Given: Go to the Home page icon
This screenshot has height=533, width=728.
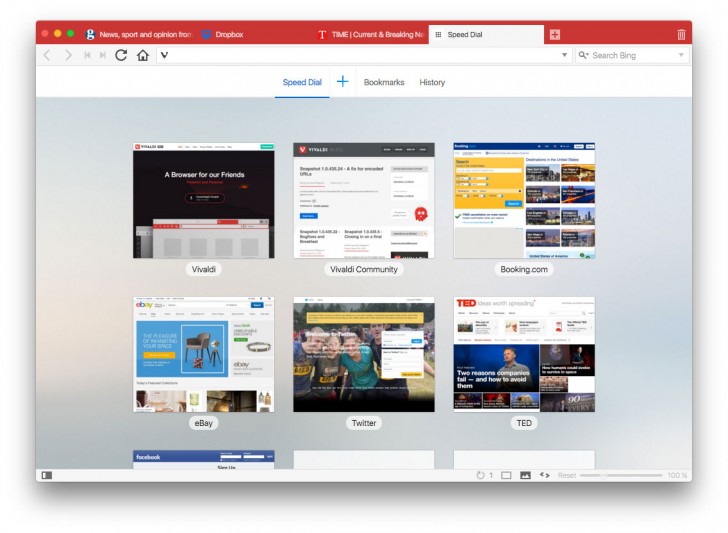Looking at the screenshot, I should (x=143, y=55).
